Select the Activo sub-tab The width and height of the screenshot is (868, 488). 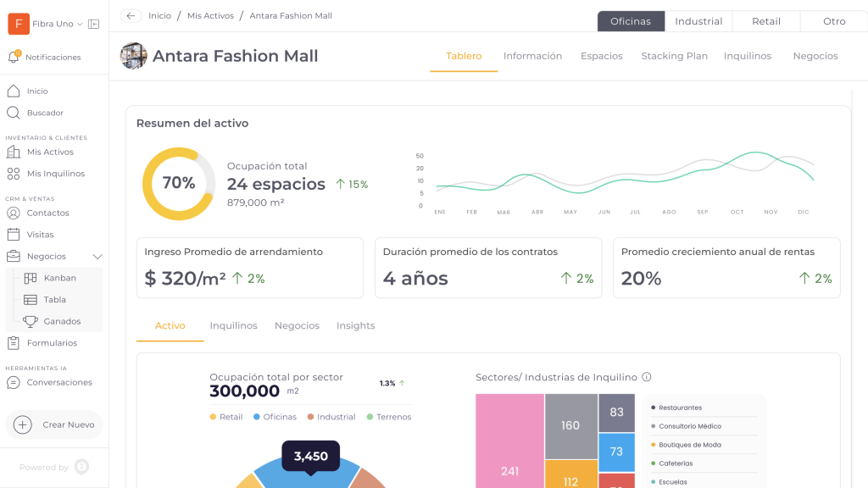coord(170,326)
